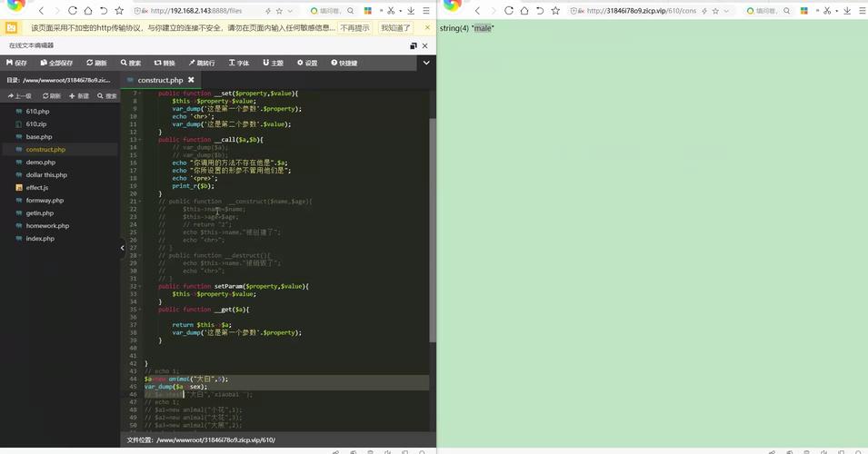The width and height of the screenshot is (868, 454).
Task: Refresh (刷新) the file panel directory
Action: 52,96
